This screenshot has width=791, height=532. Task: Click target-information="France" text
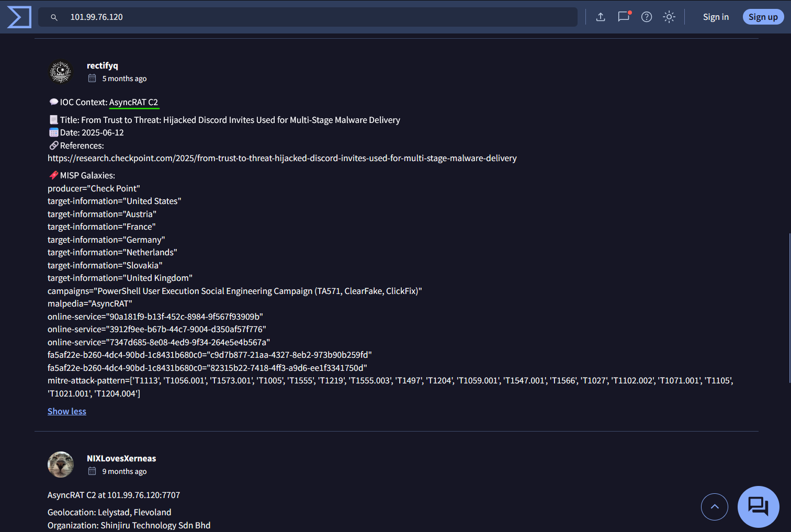point(101,227)
